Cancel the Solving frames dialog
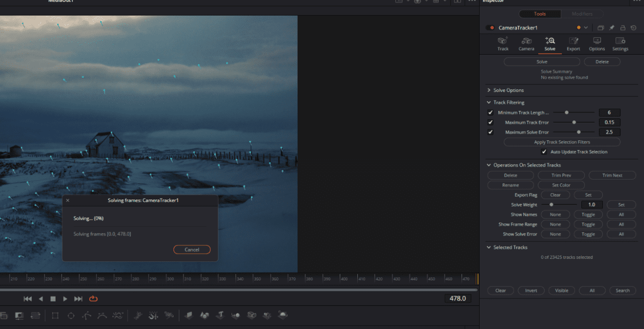The height and width of the screenshot is (329, 644). coord(192,250)
